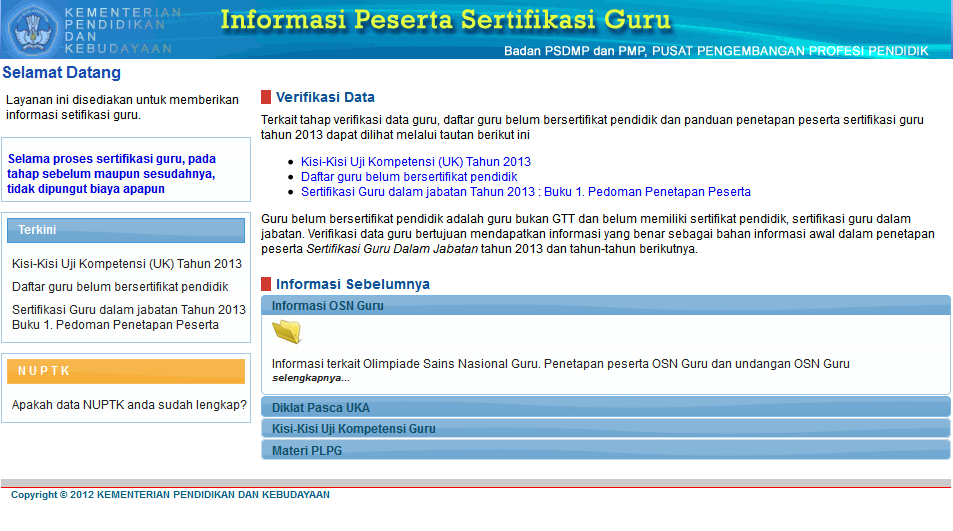Open the Daftar guru belum bersertifikat pendidik link in main content

[409, 177]
